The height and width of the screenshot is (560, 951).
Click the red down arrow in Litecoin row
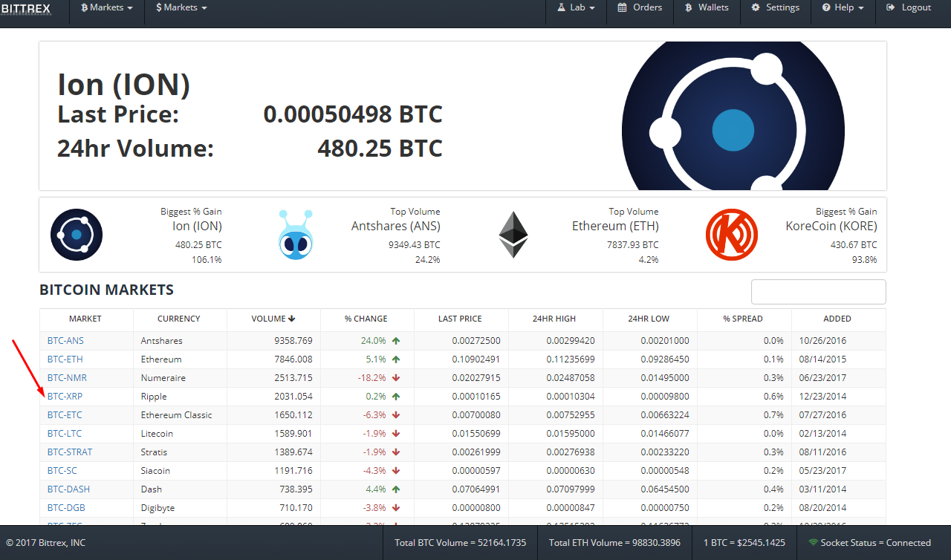396,434
